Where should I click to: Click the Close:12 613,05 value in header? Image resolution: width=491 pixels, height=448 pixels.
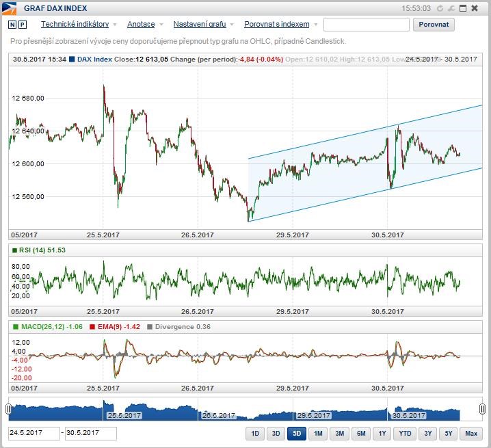(141, 60)
